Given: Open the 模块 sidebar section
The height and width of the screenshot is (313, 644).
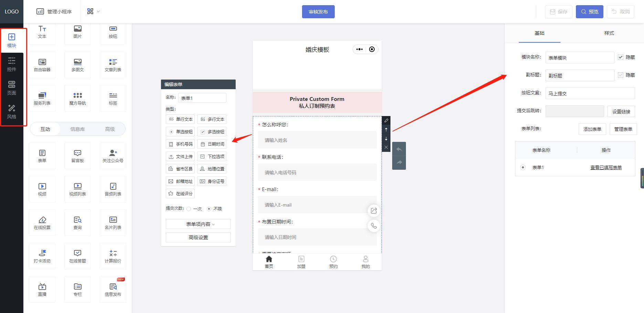Looking at the screenshot, I should 12,41.
